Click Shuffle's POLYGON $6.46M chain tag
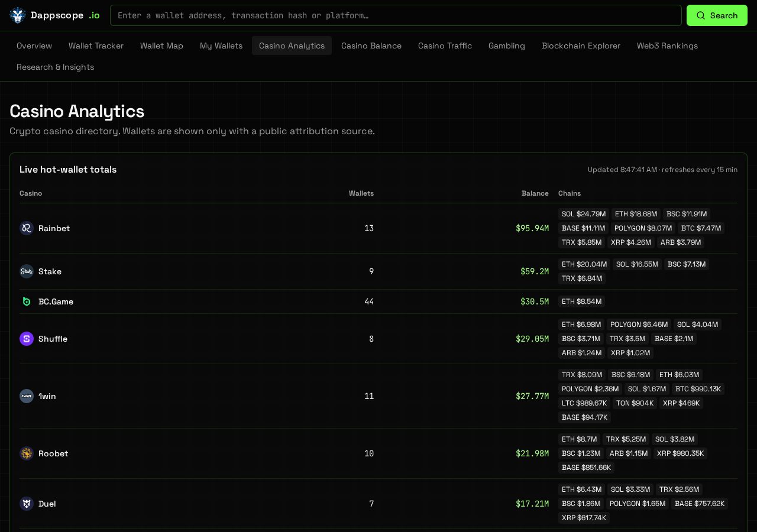The height and width of the screenshot is (532, 757). coord(639,325)
